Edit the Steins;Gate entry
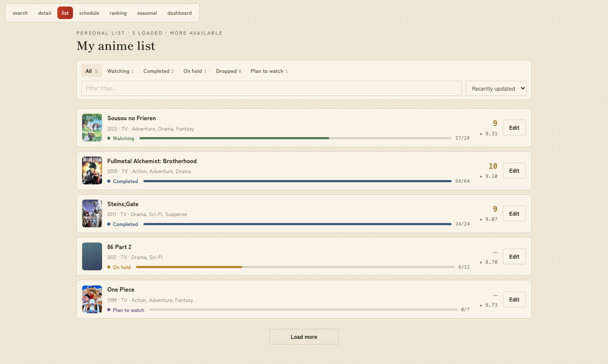The width and height of the screenshot is (608, 364). click(514, 213)
